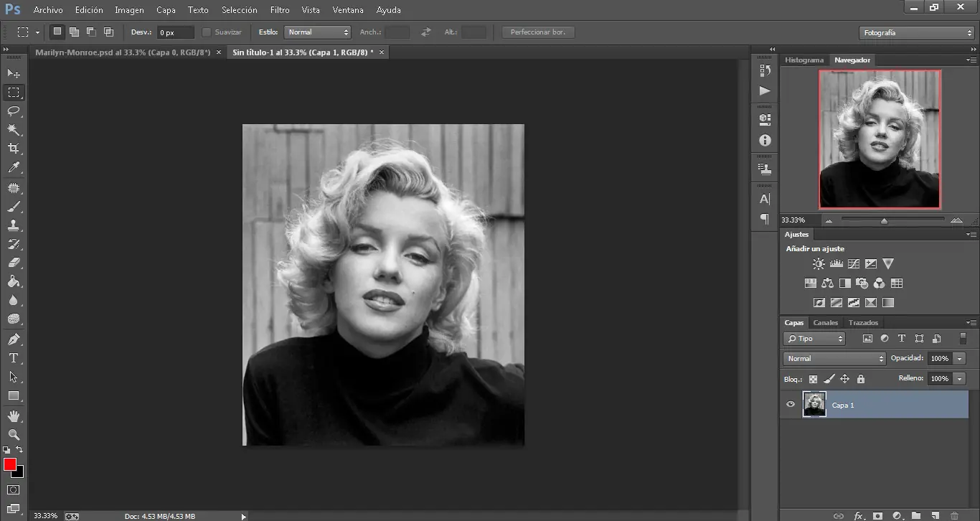Choose New selection mode button

[57, 32]
